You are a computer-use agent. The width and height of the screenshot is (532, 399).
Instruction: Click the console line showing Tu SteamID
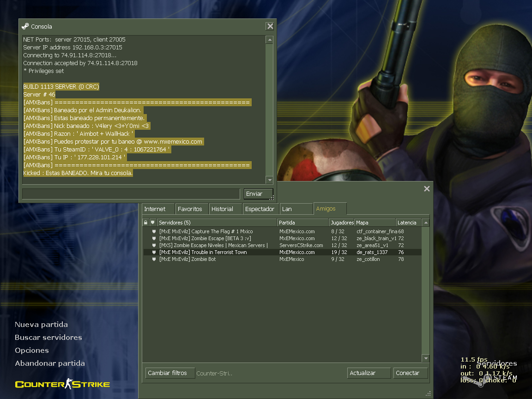[x=97, y=149]
